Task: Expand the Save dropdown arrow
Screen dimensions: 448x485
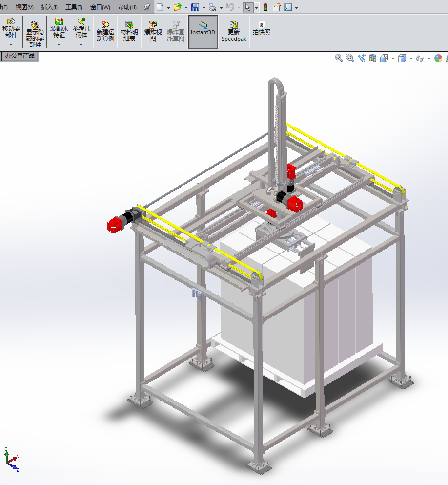Action: (x=204, y=8)
